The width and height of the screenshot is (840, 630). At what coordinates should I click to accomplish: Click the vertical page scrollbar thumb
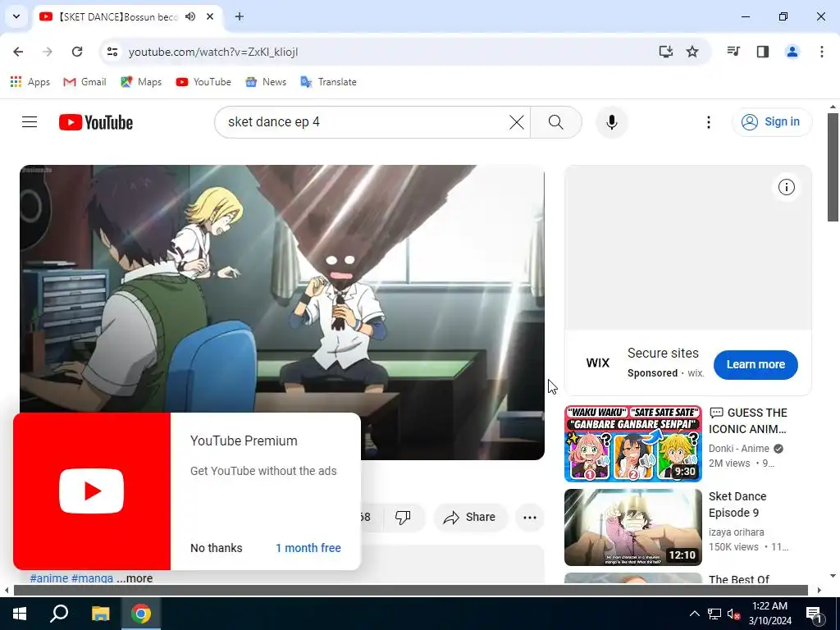[x=833, y=167]
